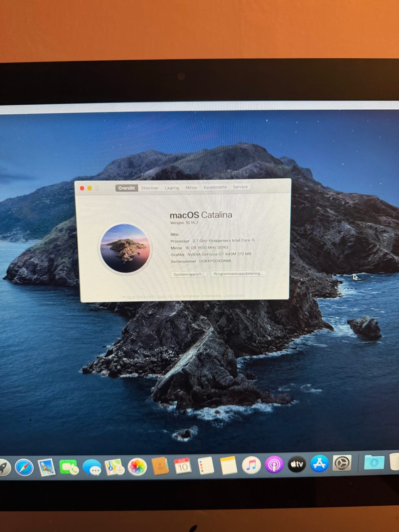Click the Minne 16 GB line

tap(199, 247)
